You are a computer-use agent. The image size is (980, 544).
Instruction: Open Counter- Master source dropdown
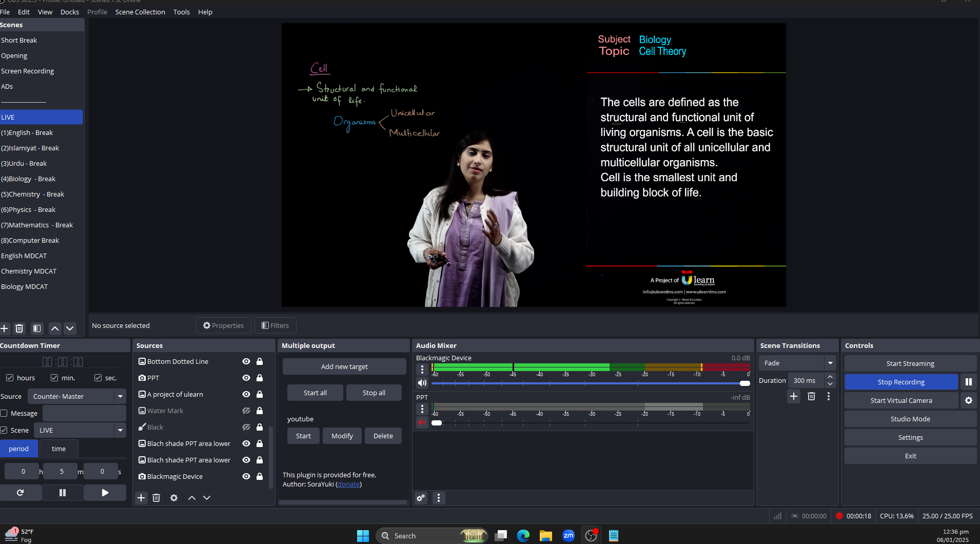77,396
